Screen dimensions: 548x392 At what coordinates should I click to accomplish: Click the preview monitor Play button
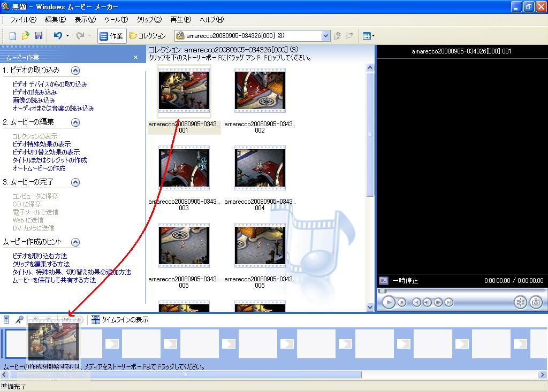[389, 302]
